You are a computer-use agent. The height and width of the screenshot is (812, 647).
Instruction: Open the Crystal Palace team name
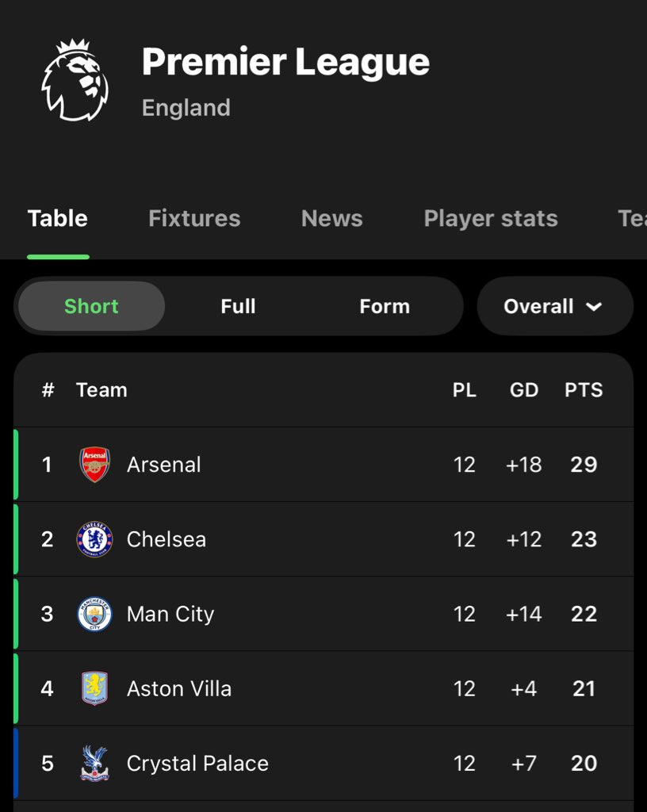[x=197, y=763]
